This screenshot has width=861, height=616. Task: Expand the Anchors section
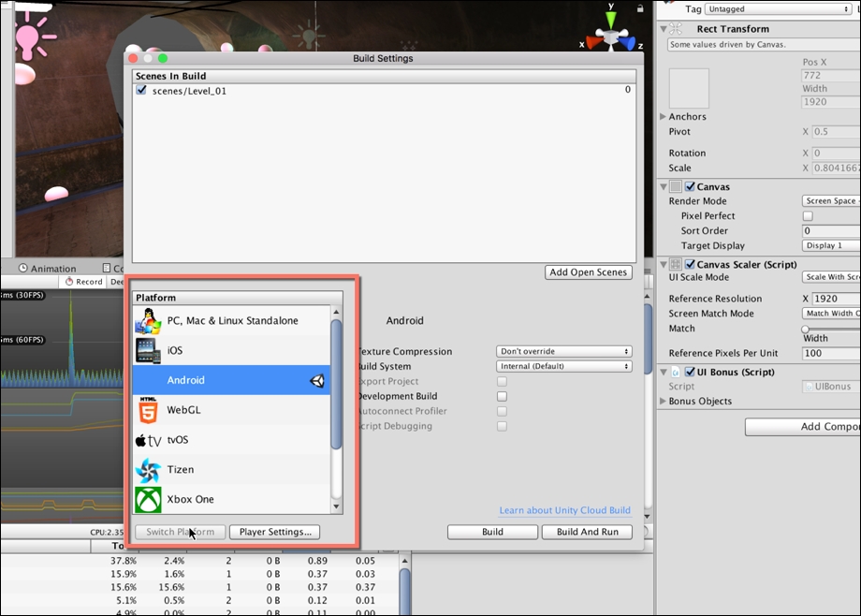[663, 116]
